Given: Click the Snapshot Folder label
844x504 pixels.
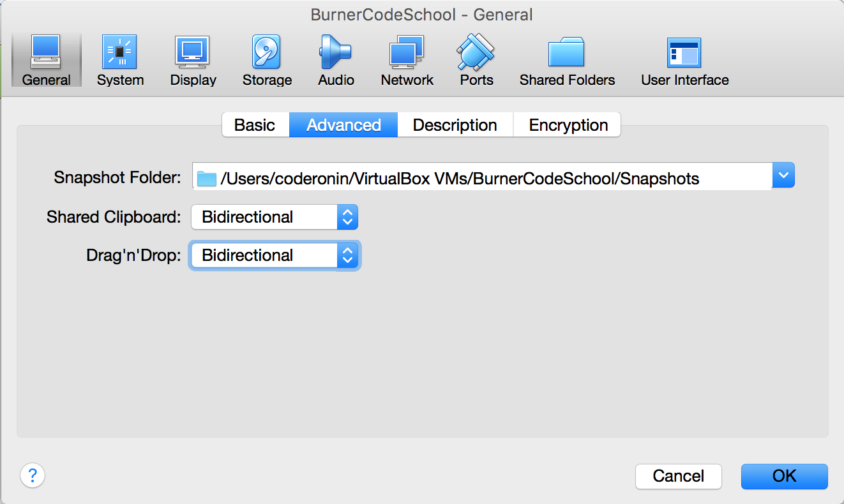Looking at the screenshot, I should click(x=117, y=177).
